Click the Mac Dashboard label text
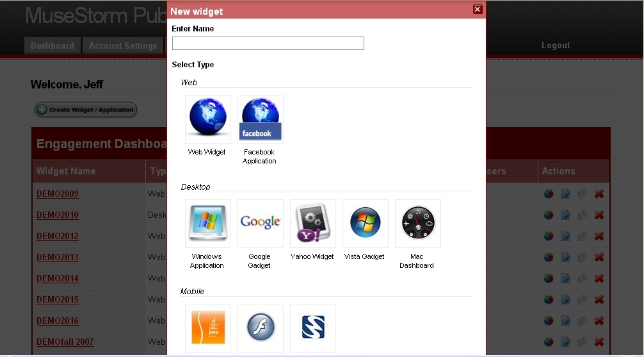The height and width of the screenshot is (357, 644). click(417, 261)
